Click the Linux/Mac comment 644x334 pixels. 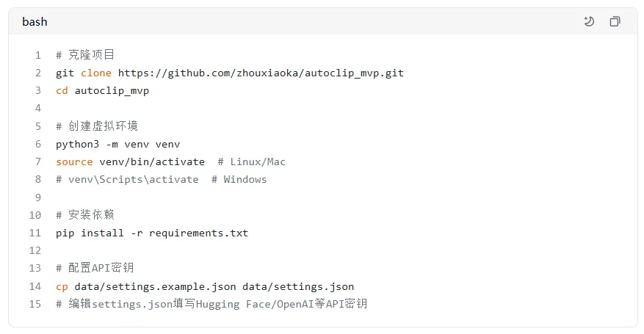pyautogui.click(x=251, y=161)
